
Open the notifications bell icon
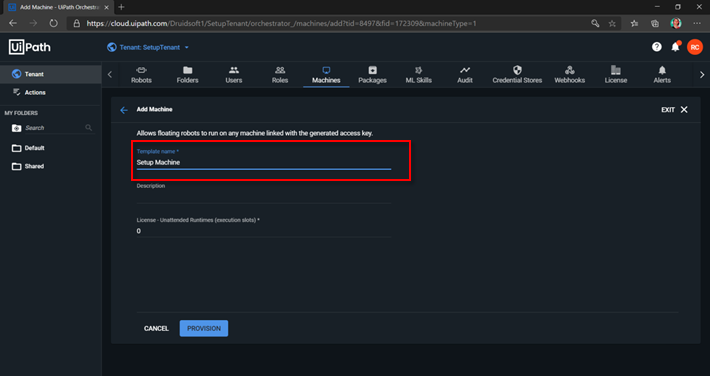click(x=676, y=47)
